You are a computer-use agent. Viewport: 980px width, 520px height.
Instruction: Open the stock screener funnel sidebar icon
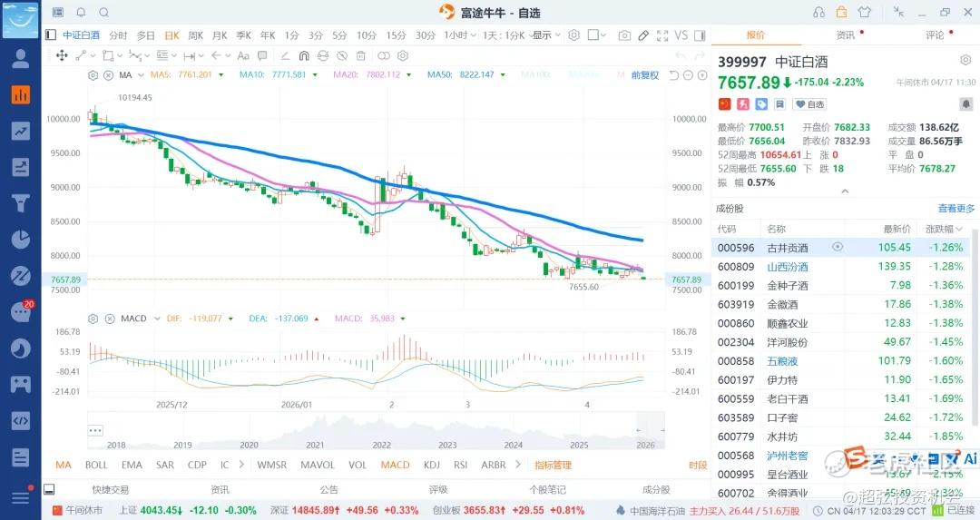point(21,202)
